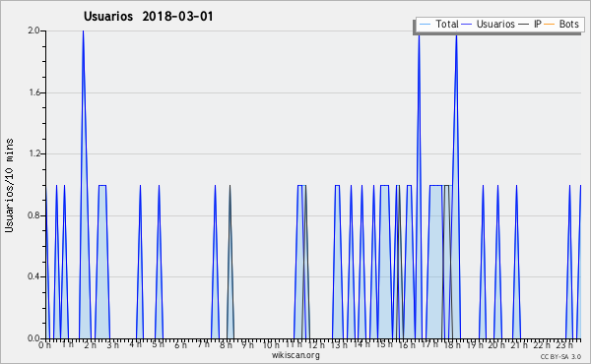
Task: Click the 'Usuarios 2018-03-01' chart title
Action: [x=148, y=17]
